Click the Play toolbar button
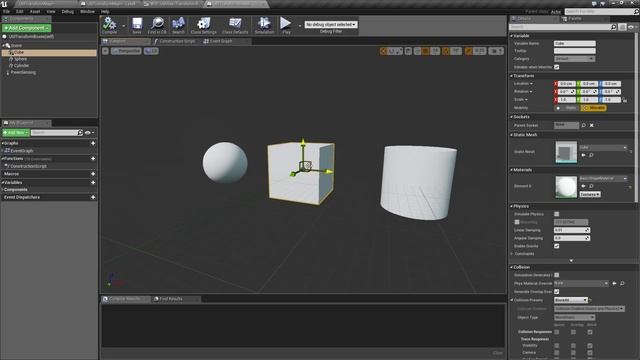640x360 pixels. point(286,25)
